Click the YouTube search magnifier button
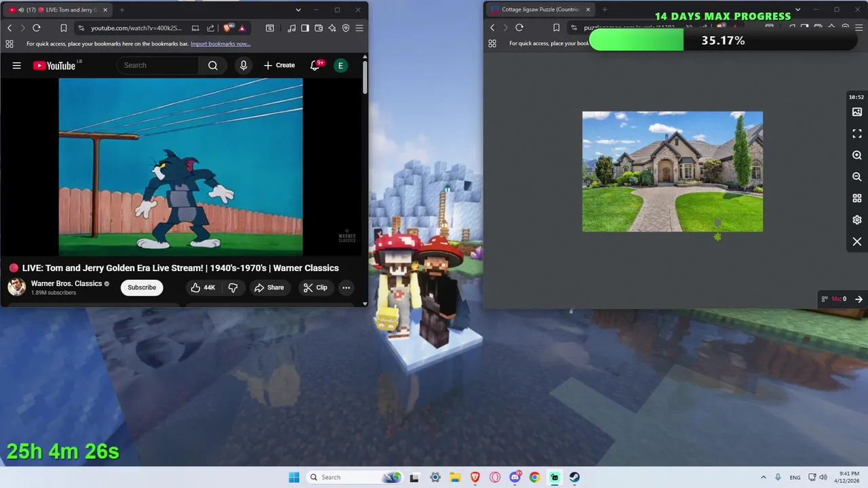The height and width of the screenshot is (488, 868). coord(213,65)
